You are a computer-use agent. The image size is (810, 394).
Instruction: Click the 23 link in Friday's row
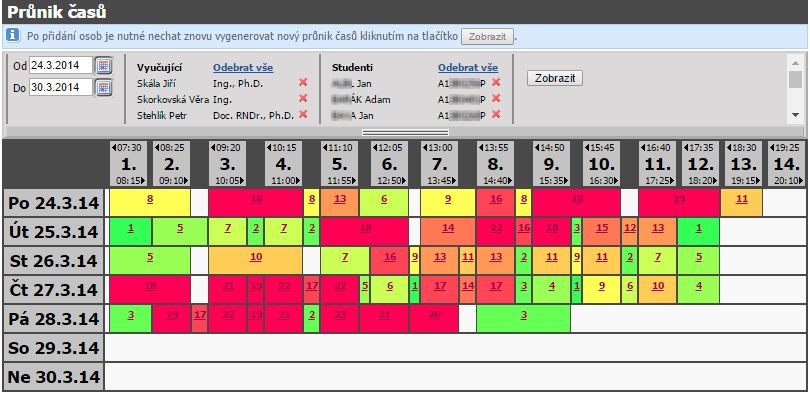coord(339,314)
